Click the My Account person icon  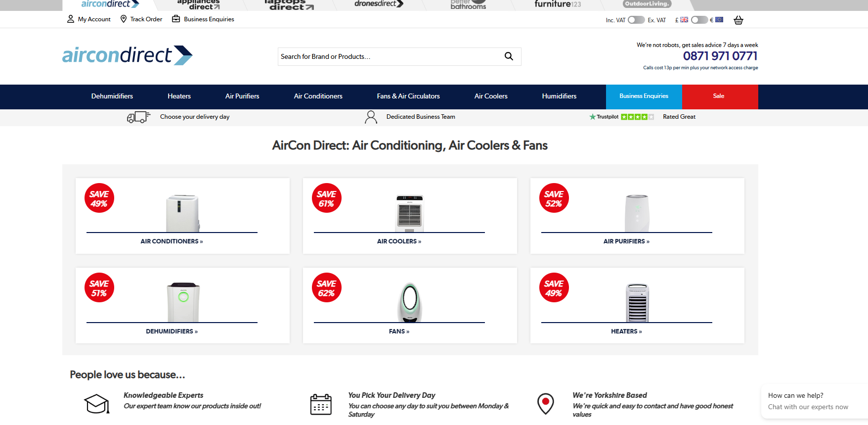[x=71, y=19]
